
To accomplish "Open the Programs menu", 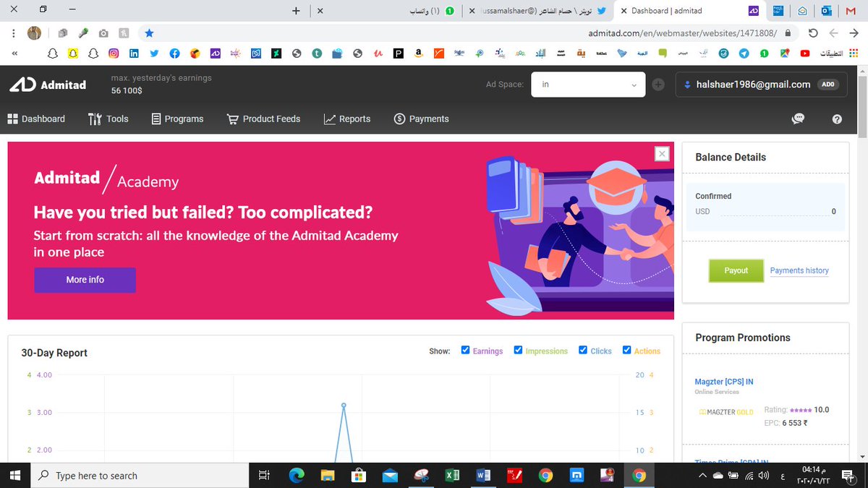I will [x=177, y=119].
